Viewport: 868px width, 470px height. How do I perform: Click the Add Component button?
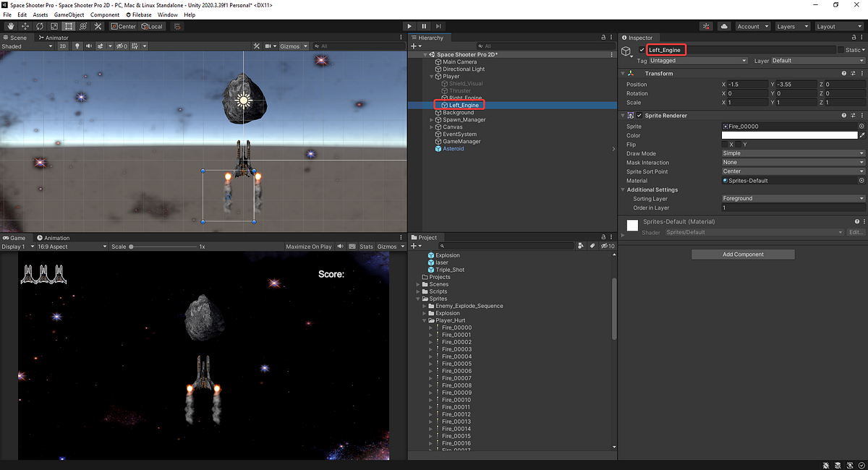point(742,254)
